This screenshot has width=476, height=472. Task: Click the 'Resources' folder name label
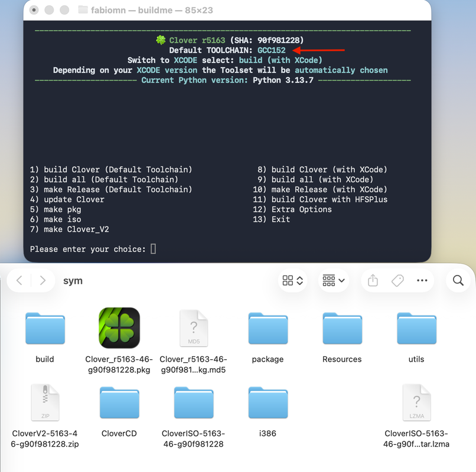click(342, 359)
